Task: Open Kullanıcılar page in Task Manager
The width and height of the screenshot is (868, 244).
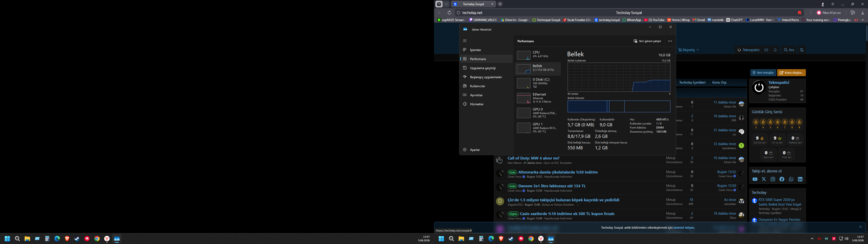Action: [x=486, y=86]
